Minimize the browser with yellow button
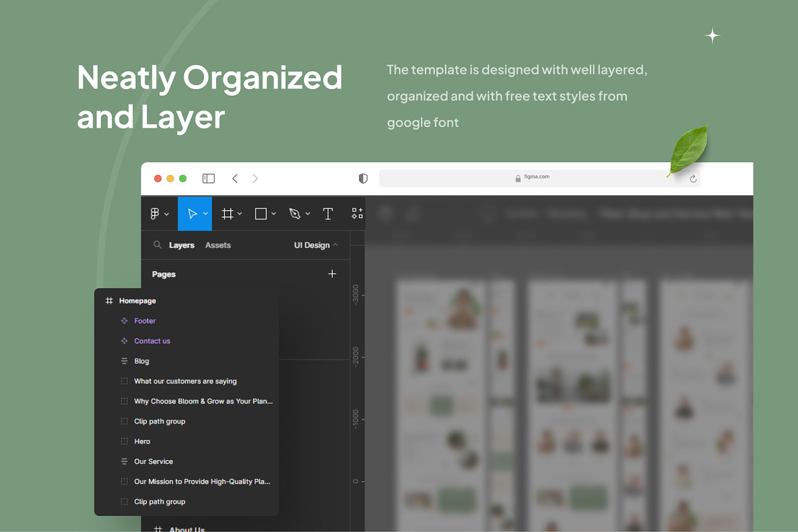This screenshot has height=532, width=798. coord(170,178)
